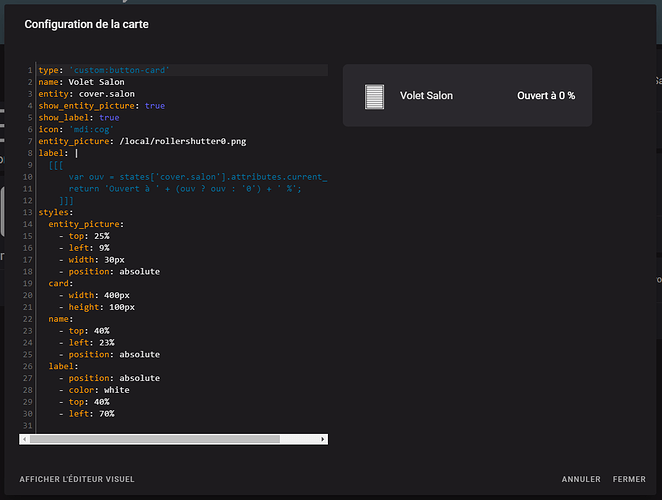Click the 'color: white' line
Viewport: 662px width, 500px height.
click(x=94, y=389)
